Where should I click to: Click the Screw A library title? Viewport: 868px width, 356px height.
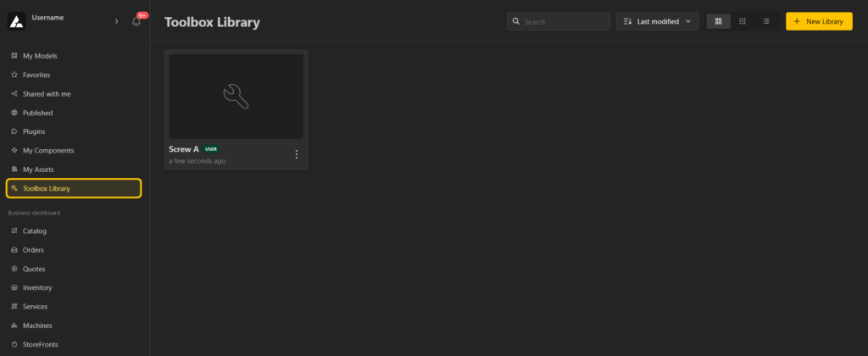(184, 149)
